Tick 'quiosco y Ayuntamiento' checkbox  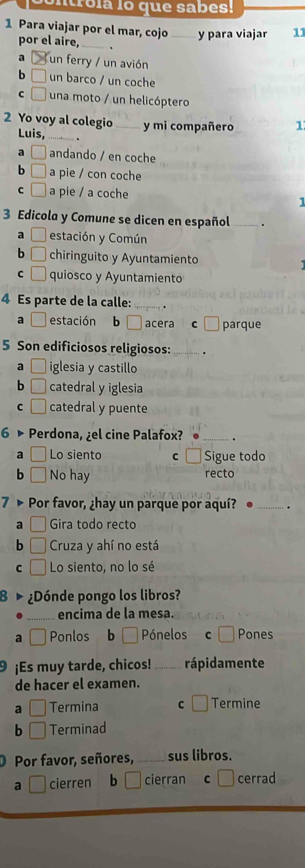click(39, 276)
